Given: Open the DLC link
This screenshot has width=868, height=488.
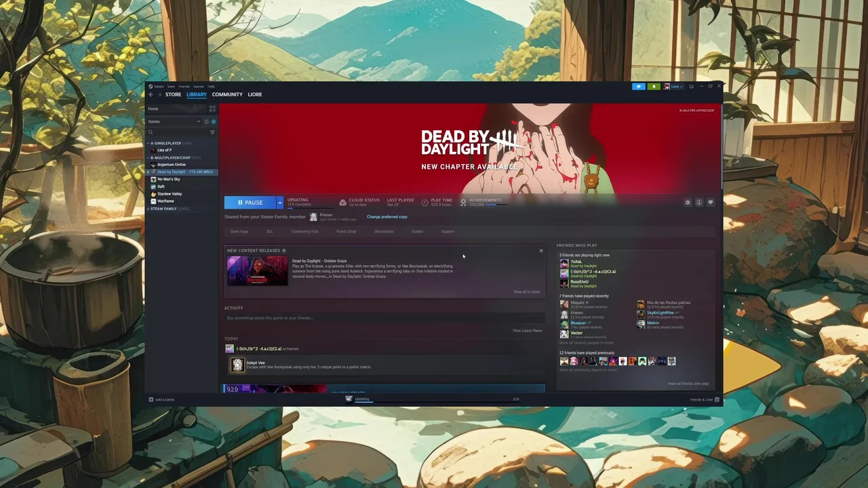Looking at the screenshot, I should [x=270, y=231].
